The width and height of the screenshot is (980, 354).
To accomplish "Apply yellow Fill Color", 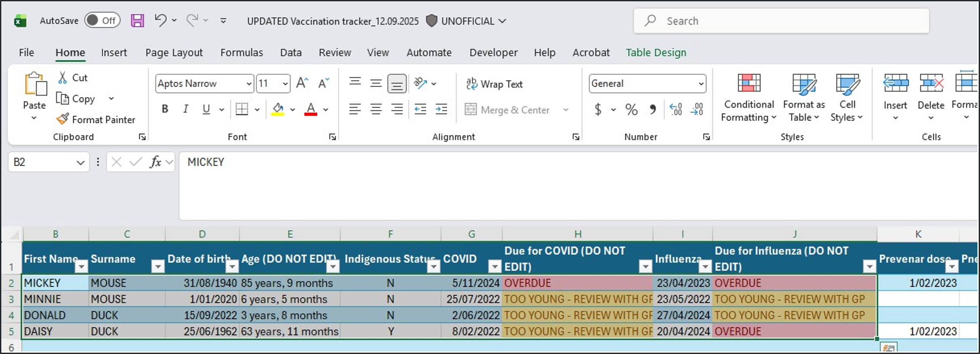I will 278,109.
